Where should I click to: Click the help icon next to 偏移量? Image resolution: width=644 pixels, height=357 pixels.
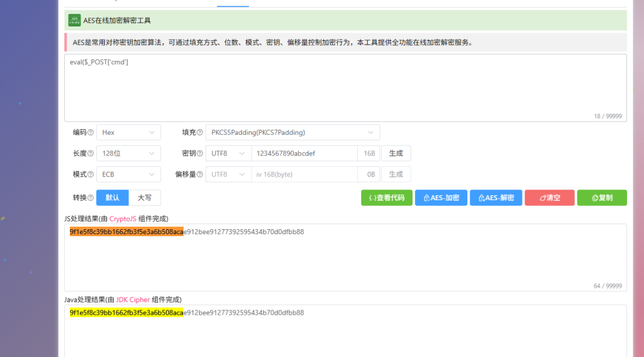(x=200, y=174)
